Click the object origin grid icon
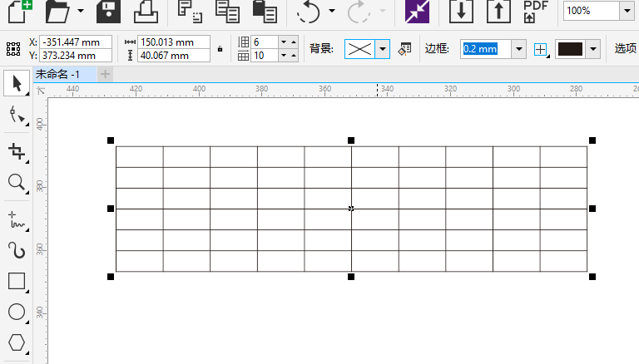 pyautogui.click(x=13, y=49)
